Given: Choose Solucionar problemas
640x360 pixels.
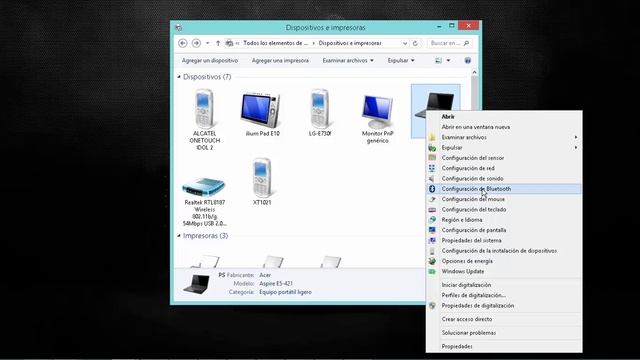Looking at the screenshot, I should 469,333.
